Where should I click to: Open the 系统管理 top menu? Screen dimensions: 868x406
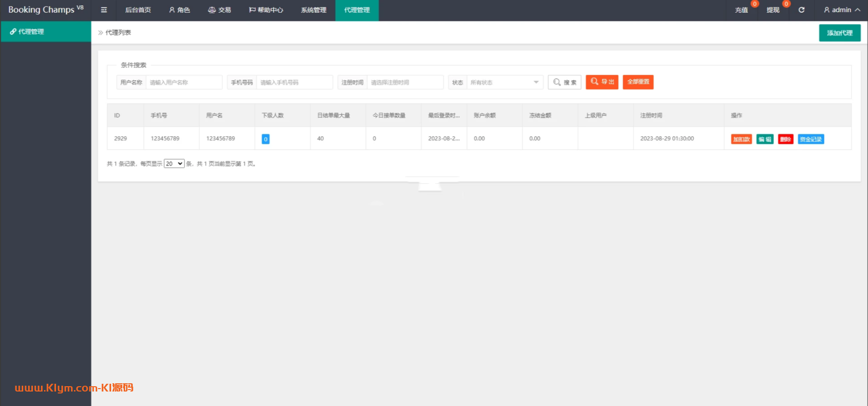313,10
